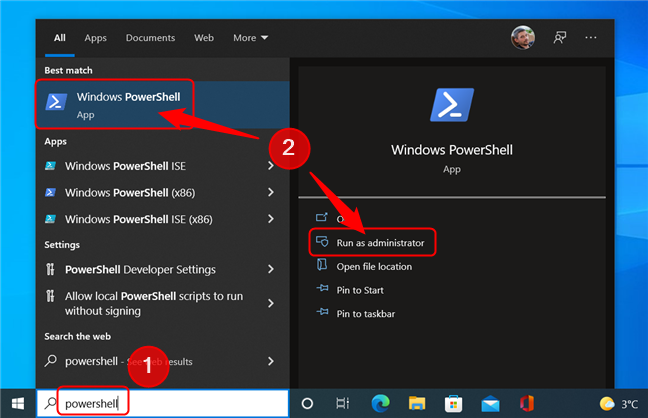Click magnifier icon of web search result
This screenshot has width=648, height=418.
pyautogui.click(x=50, y=361)
